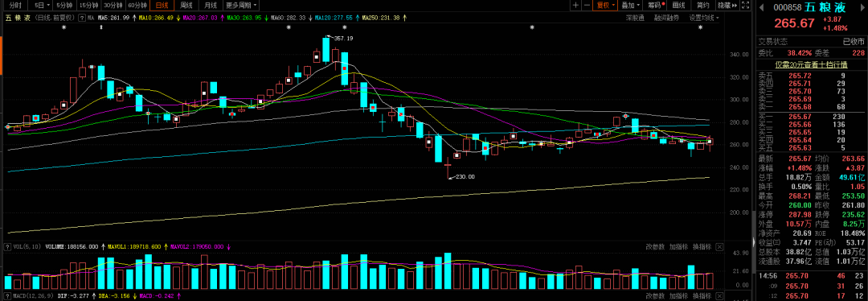
Task: Go to previous stock with left arrow
Action: 761,7
